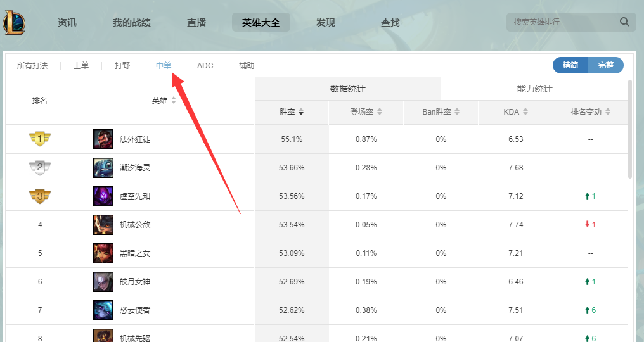
Task: Click the search magnifier icon
Action: click(624, 22)
